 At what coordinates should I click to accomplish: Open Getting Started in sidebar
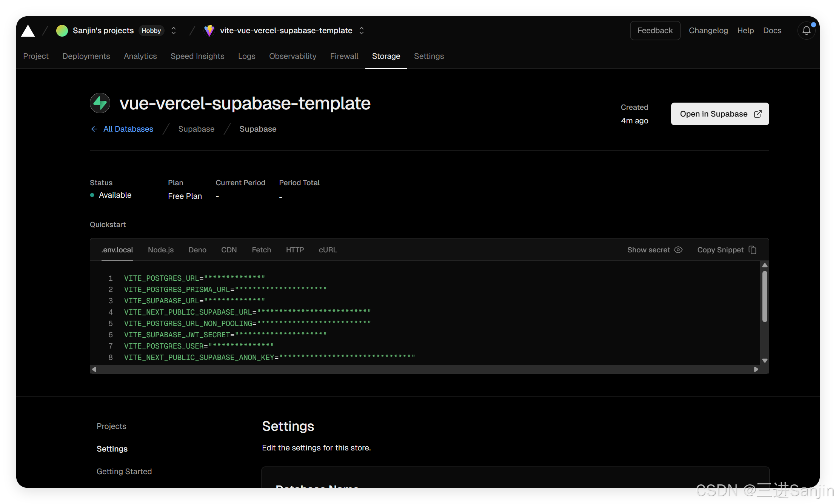coord(124,472)
